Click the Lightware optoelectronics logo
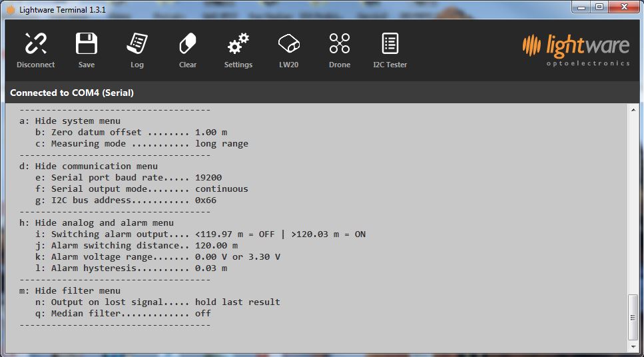Image resolution: width=644 pixels, height=357 pixels. click(575, 50)
